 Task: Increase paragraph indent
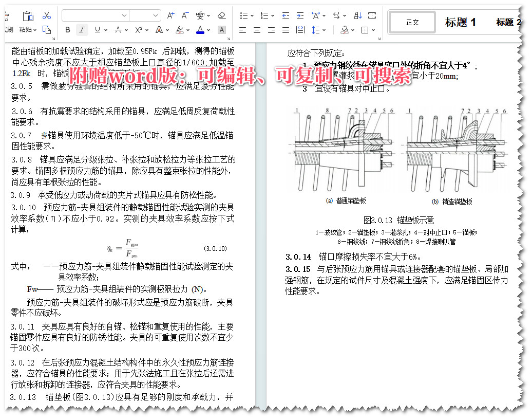pos(300,15)
